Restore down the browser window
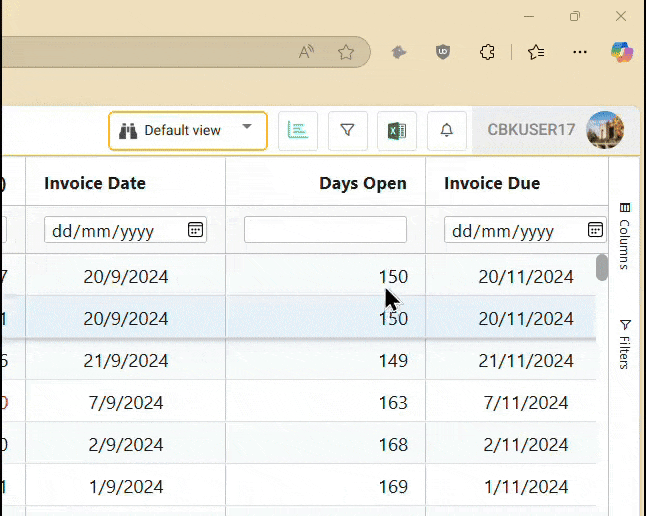 tap(575, 16)
